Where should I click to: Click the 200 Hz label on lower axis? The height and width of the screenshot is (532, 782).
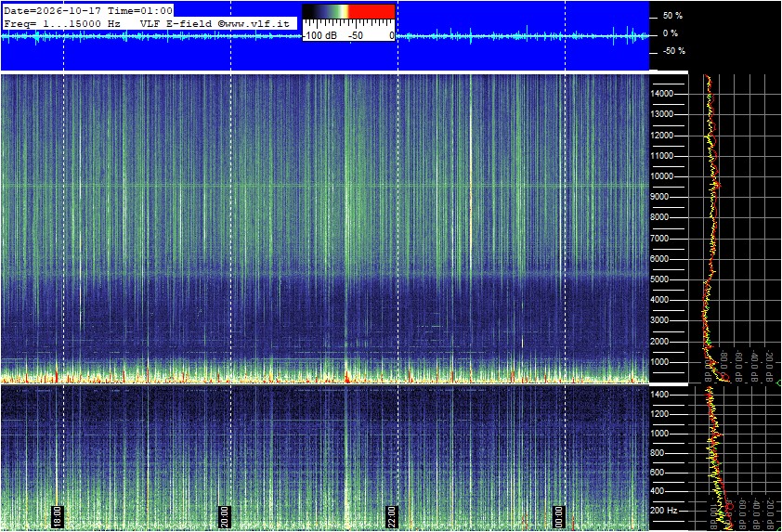pos(664,511)
